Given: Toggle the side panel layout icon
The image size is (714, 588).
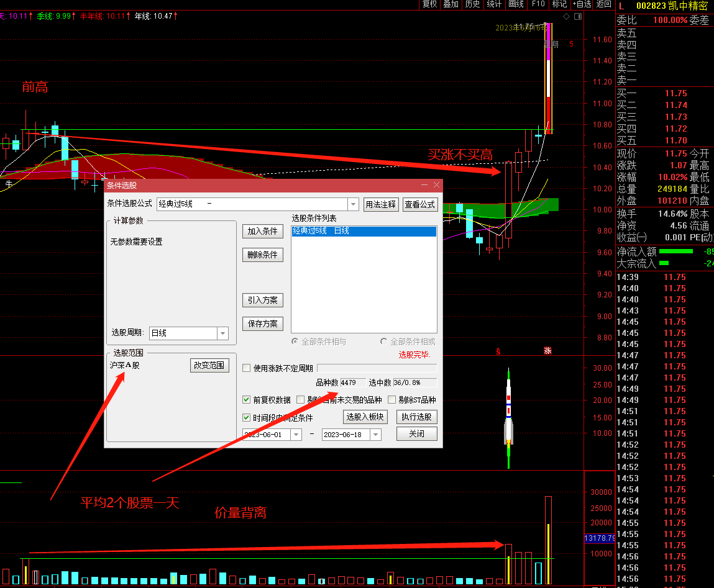Looking at the screenshot, I should [x=578, y=16].
